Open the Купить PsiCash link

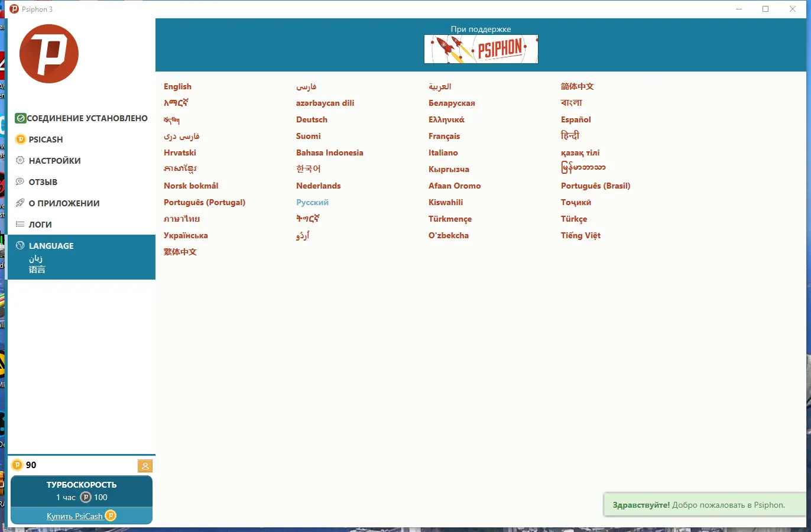pyautogui.click(x=75, y=515)
